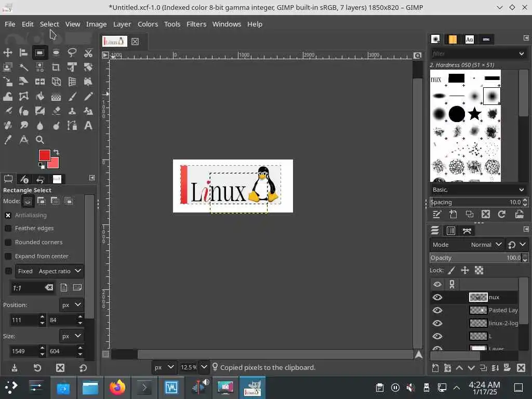
Task: Select the Zoom magnifier tool
Action: coord(39,140)
